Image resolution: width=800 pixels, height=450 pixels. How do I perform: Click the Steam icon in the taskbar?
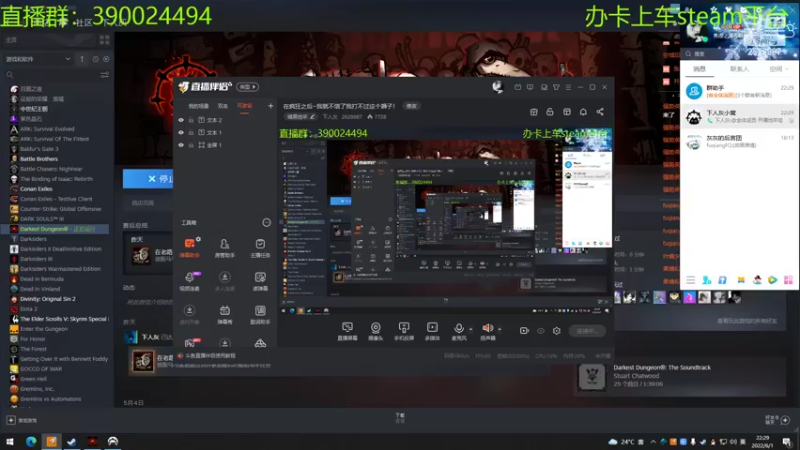pyautogui.click(x=71, y=441)
